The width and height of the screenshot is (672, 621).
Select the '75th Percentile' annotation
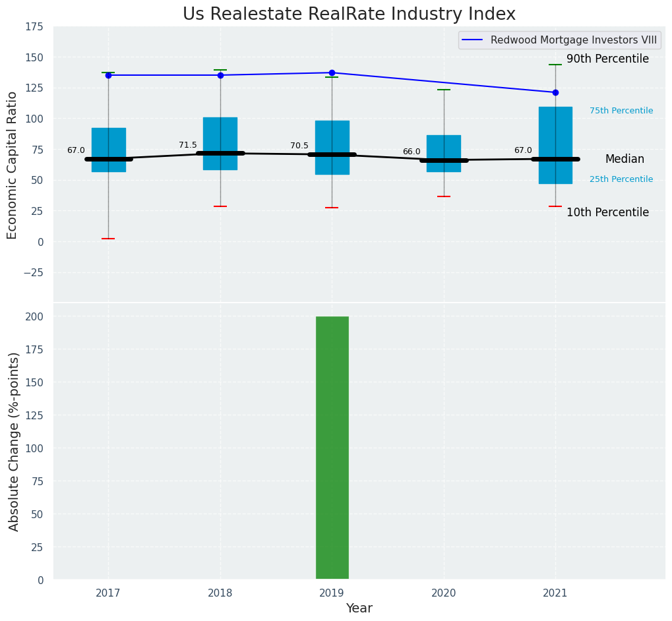[x=621, y=111]
